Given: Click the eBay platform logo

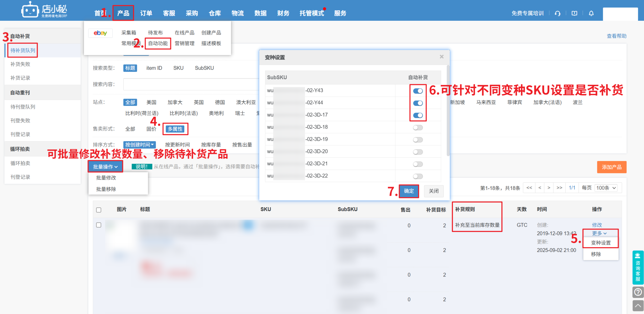Looking at the screenshot, I should click(100, 33).
